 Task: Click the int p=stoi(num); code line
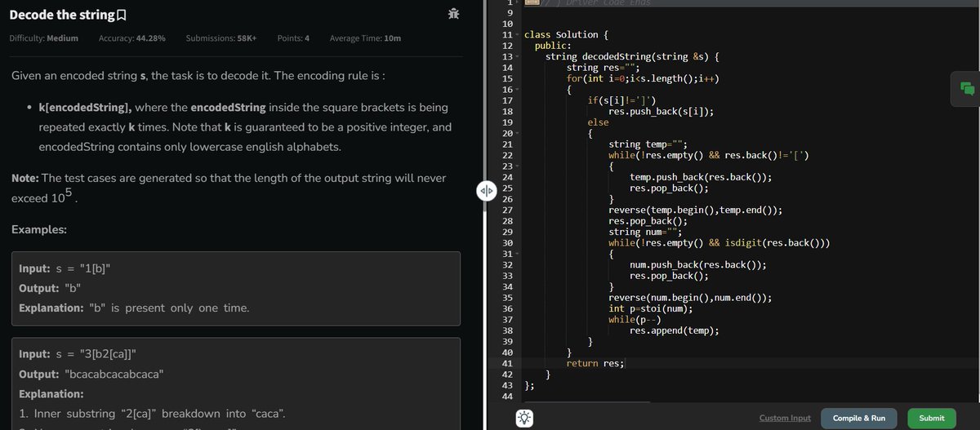point(651,309)
